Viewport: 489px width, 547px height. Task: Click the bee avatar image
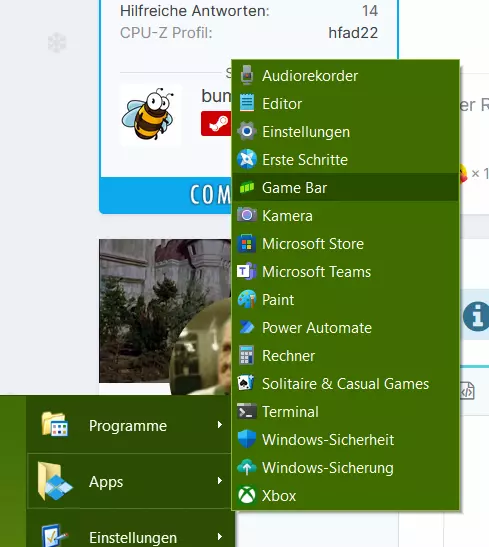point(150,115)
